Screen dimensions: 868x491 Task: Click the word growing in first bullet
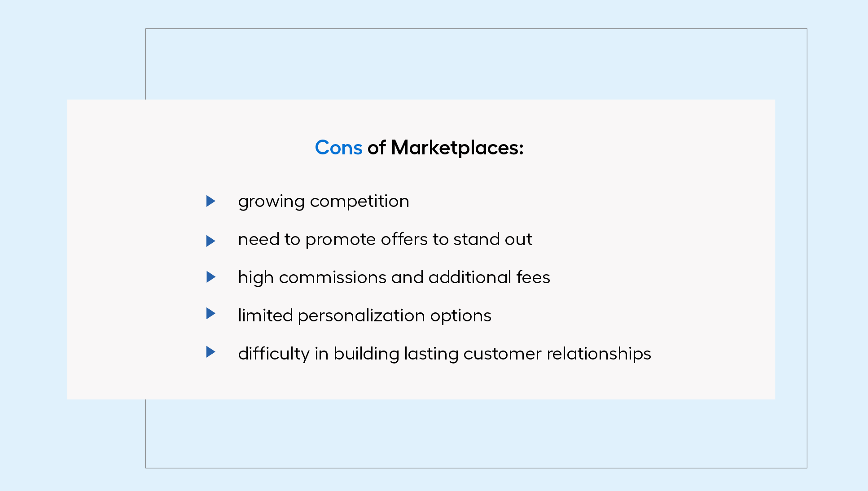click(271, 202)
